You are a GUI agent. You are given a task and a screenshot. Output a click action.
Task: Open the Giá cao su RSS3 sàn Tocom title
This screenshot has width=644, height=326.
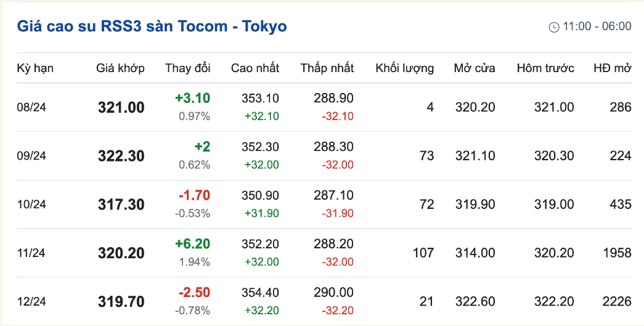coord(152,26)
